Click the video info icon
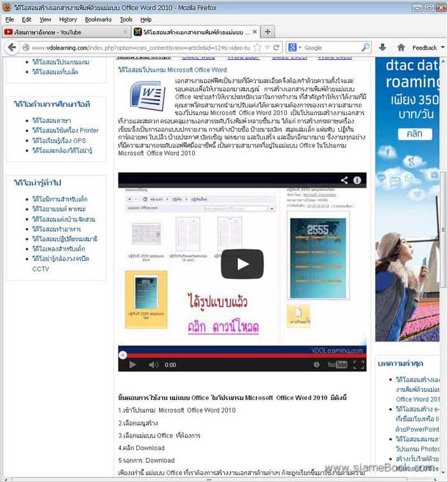The image size is (448, 482). pos(357,180)
